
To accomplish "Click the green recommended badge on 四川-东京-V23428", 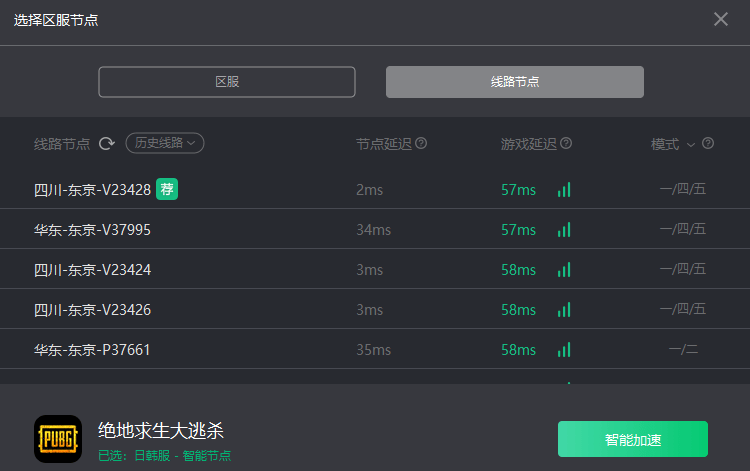I will [167, 189].
